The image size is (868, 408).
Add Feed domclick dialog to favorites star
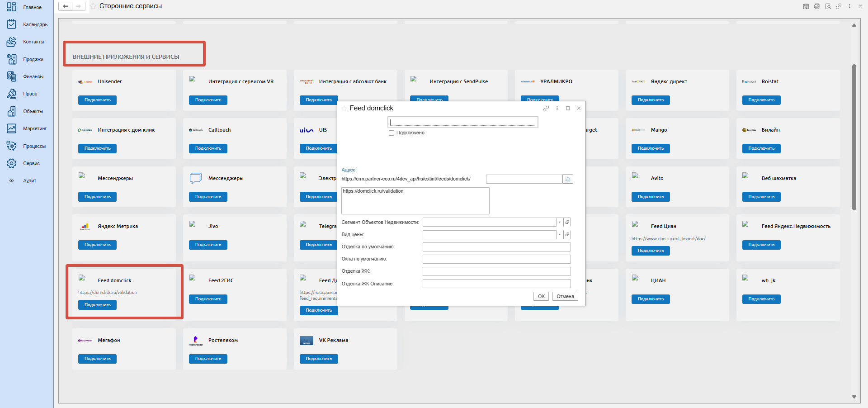pos(344,109)
